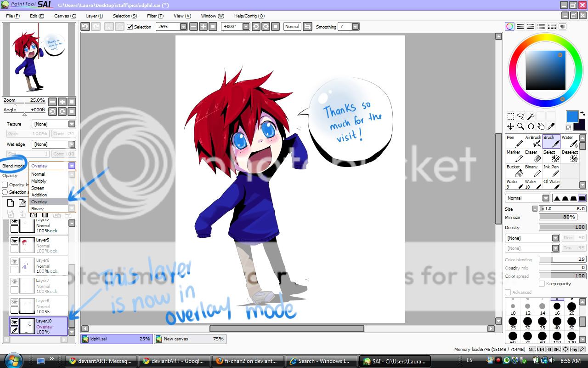Click the eyedropper color picker tool
Viewport: 588px width, 368px height.
coord(551,126)
